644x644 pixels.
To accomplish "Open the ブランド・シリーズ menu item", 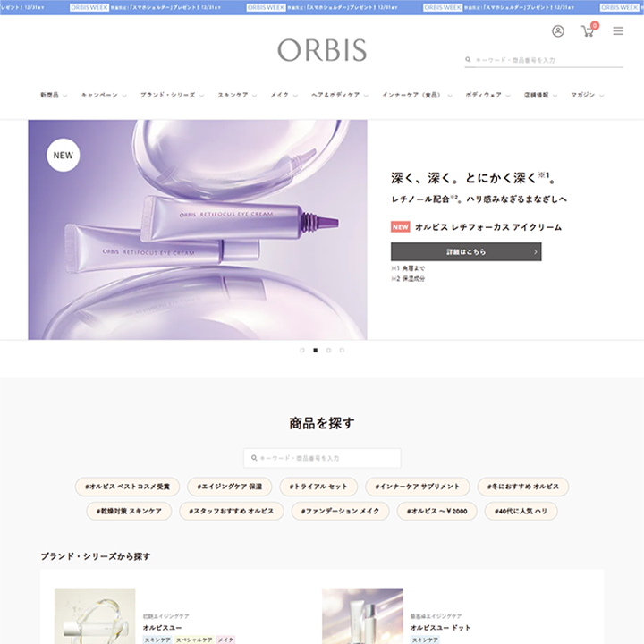I will click(172, 96).
